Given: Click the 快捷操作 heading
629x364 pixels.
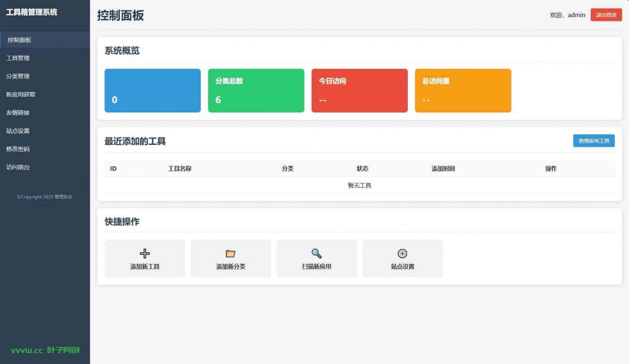Looking at the screenshot, I should (122, 222).
